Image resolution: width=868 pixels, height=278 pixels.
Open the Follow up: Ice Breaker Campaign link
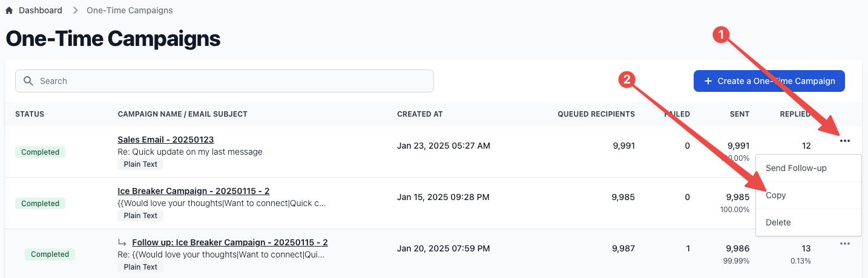point(230,242)
